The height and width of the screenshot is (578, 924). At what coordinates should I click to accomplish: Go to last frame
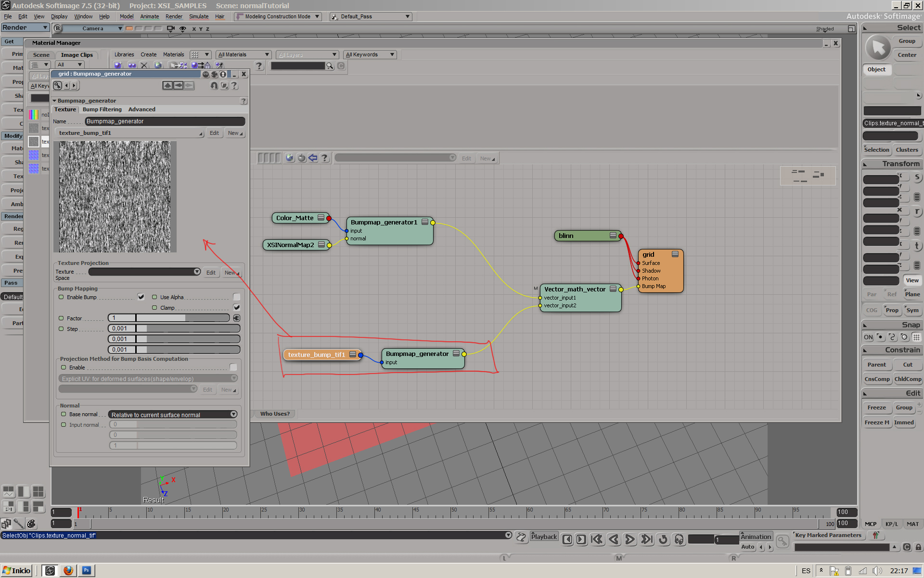tap(647, 539)
